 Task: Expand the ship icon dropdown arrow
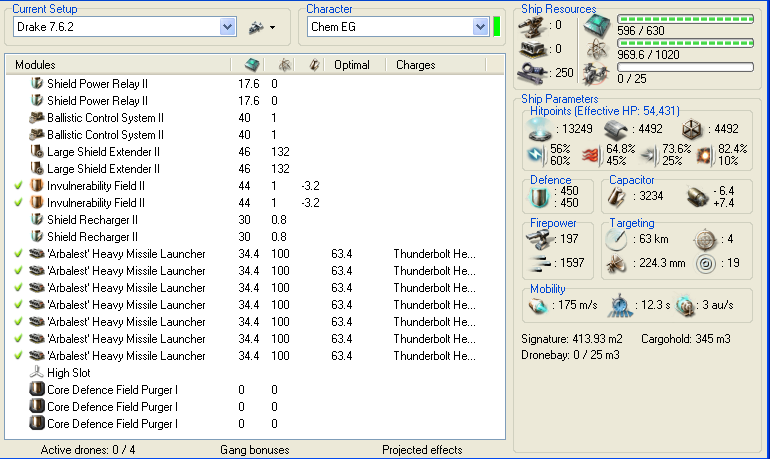(x=271, y=27)
